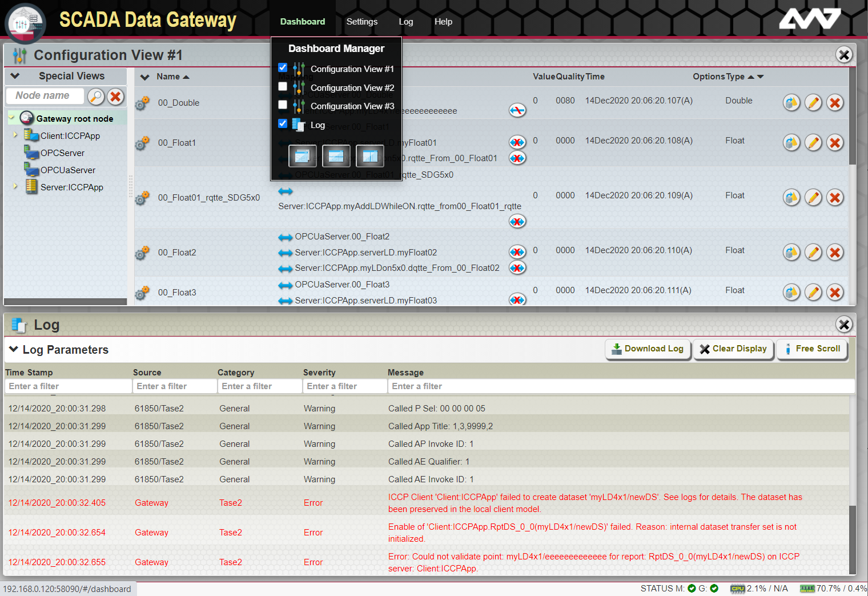Uncheck Configuration View #1 in Dashboard Manager
868x596 pixels.
tap(283, 67)
